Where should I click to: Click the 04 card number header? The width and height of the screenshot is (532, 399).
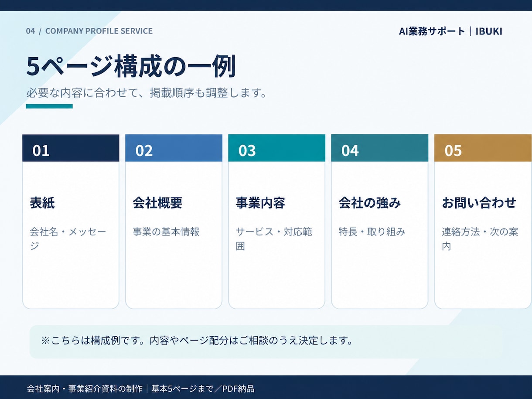[x=379, y=148]
